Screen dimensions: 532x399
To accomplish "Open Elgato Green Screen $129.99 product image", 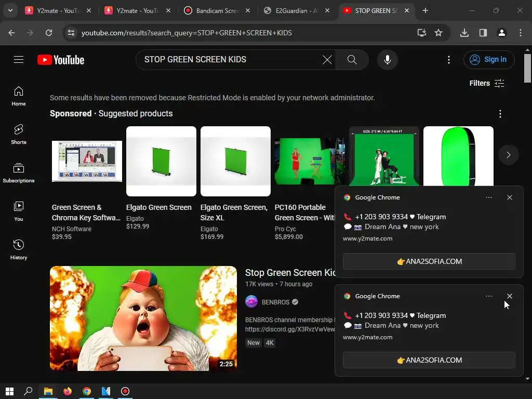I will [161, 161].
